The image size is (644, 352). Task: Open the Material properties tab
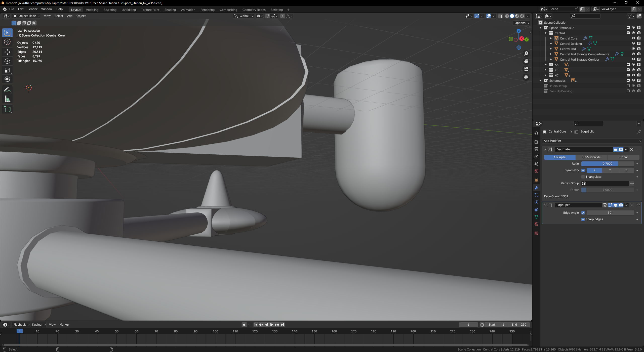point(536,224)
